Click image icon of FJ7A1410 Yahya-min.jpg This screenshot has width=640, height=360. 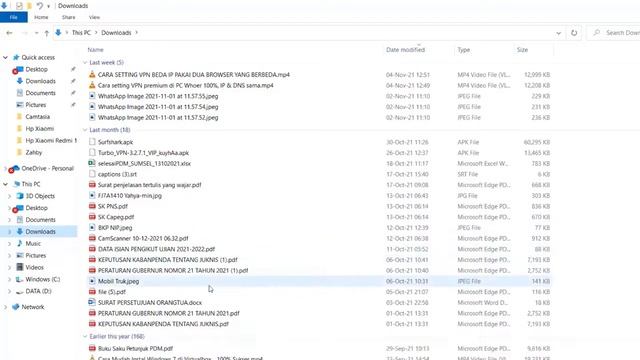pos(92,195)
